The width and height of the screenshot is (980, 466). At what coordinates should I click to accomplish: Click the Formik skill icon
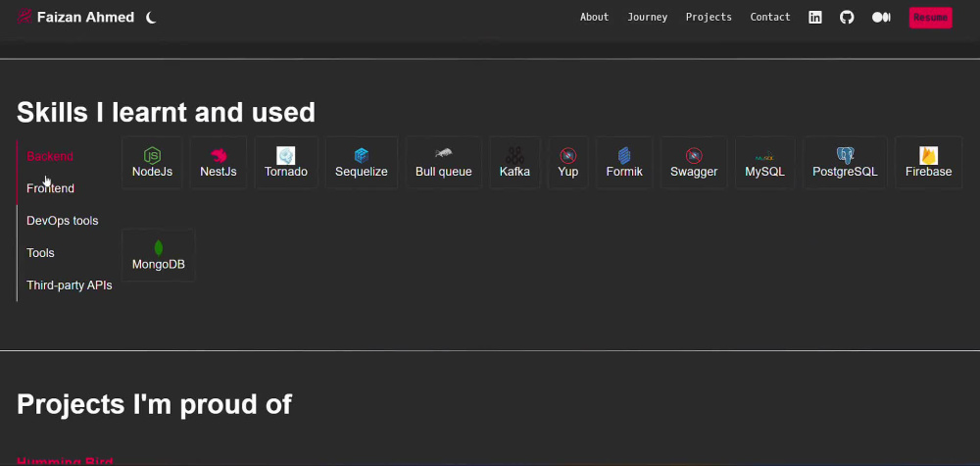point(623,155)
